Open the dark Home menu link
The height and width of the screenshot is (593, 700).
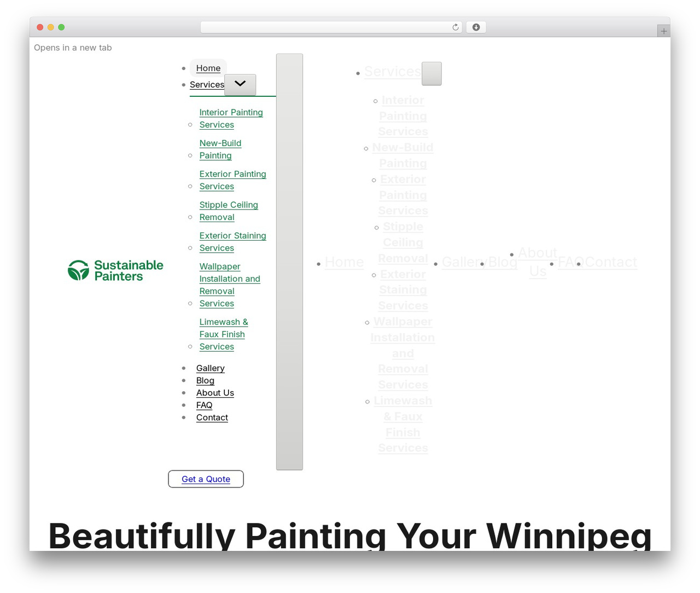point(208,68)
